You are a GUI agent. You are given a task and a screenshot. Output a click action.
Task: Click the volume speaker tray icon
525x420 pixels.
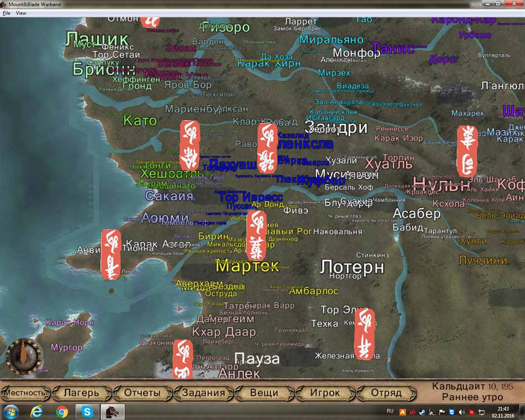[x=462, y=412]
